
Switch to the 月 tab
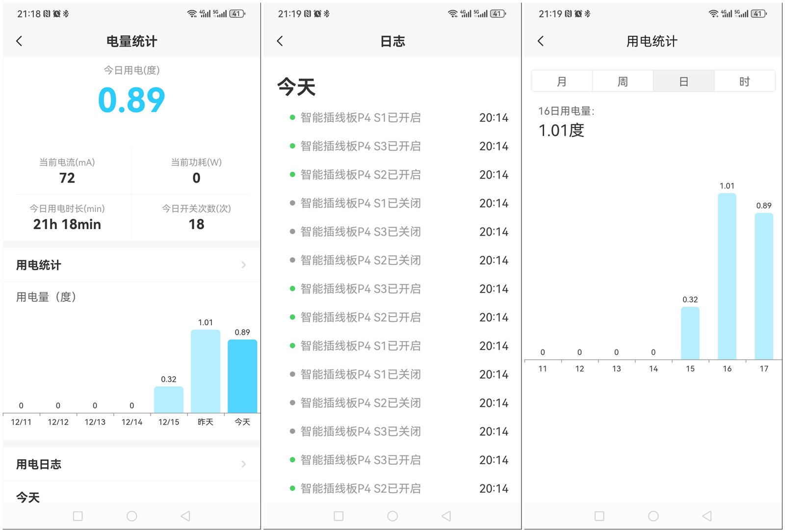tap(561, 81)
